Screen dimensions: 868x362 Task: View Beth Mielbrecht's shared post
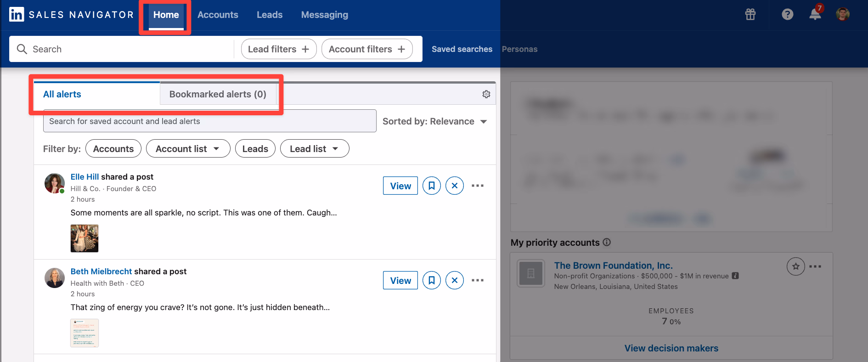click(400, 280)
